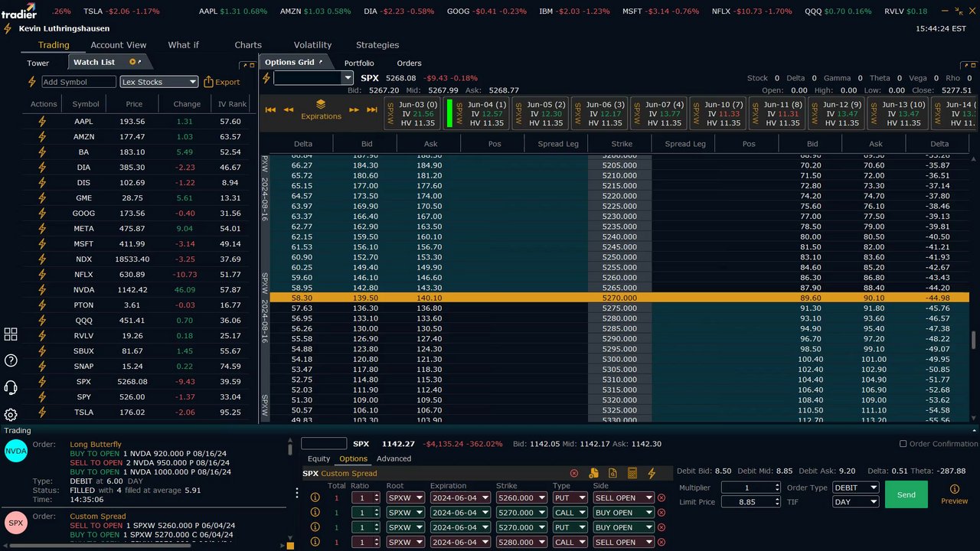Open the Expiration dropdown on first spread leg
This screenshot has width=980, height=551.
460,497
